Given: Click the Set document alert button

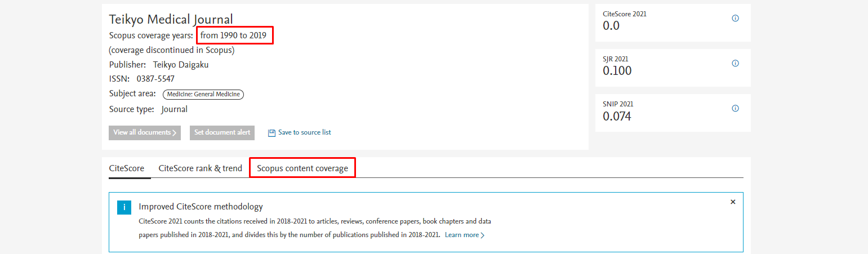Looking at the screenshot, I should (222, 132).
